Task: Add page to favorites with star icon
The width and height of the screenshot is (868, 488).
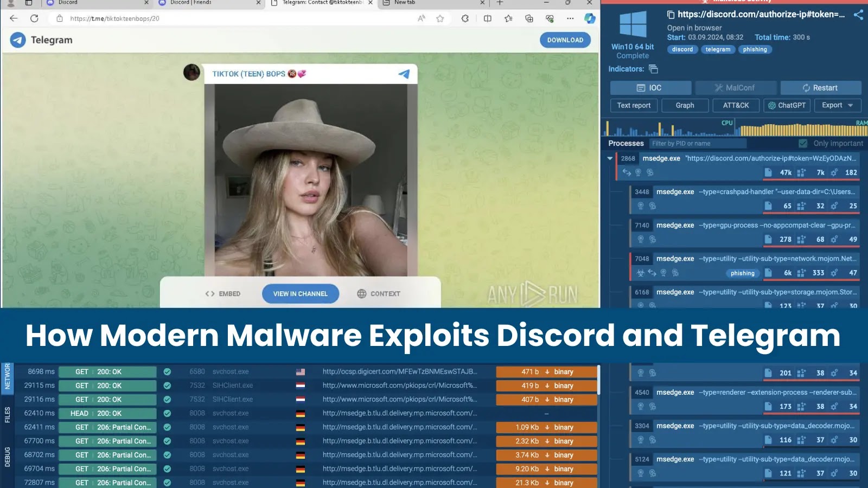Action: (440, 18)
